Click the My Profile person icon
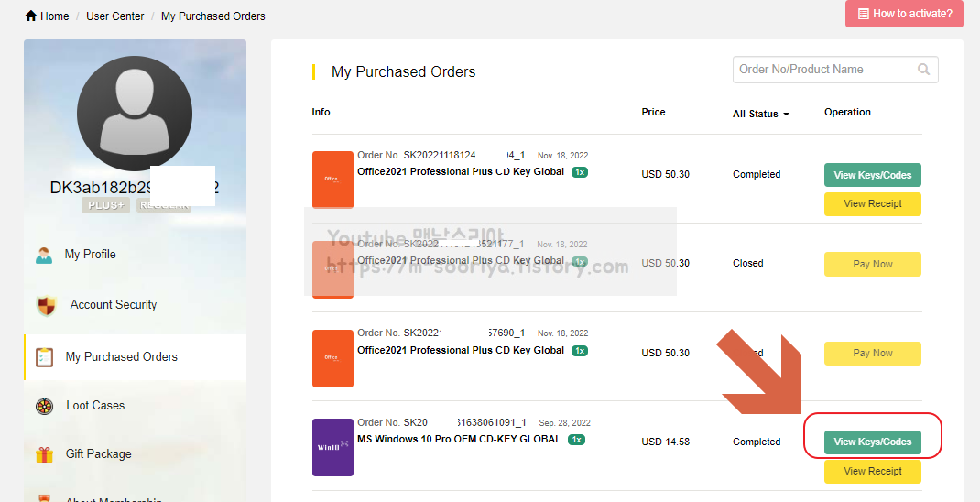 [44, 255]
